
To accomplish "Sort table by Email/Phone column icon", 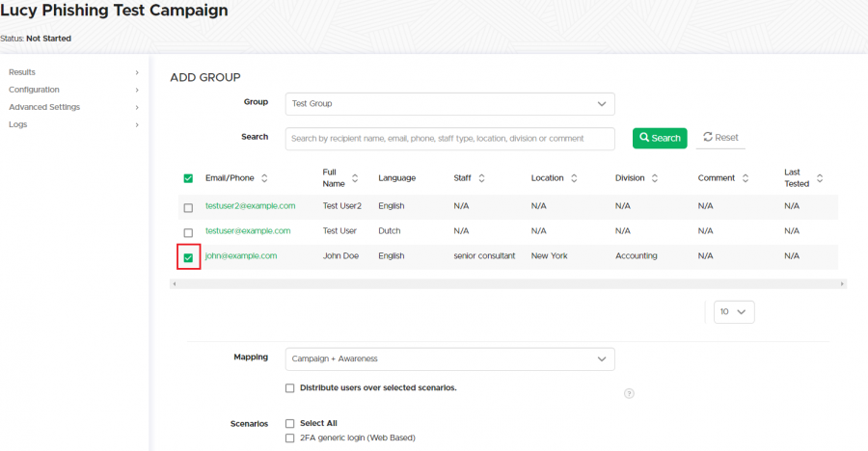I will pos(265,178).
